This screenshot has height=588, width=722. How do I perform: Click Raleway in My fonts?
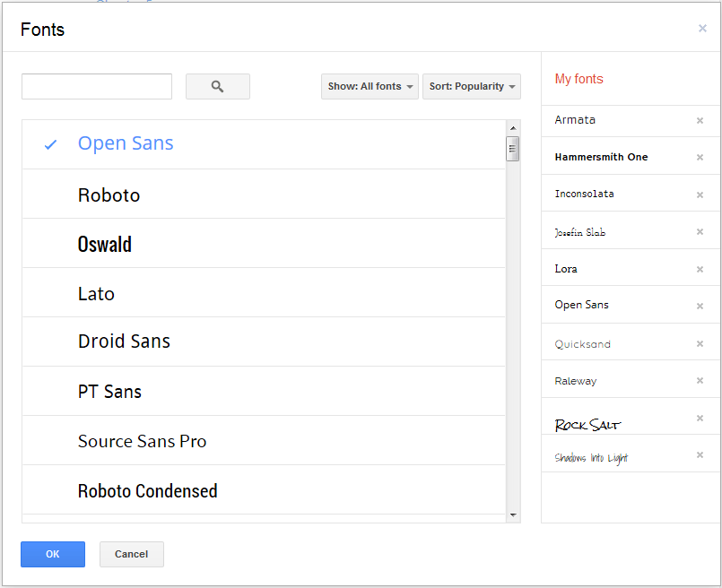576,381
